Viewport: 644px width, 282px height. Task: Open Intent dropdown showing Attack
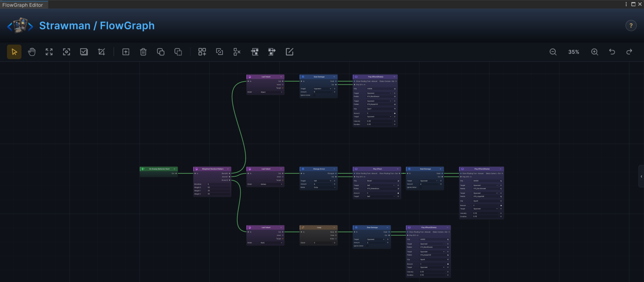271,92
